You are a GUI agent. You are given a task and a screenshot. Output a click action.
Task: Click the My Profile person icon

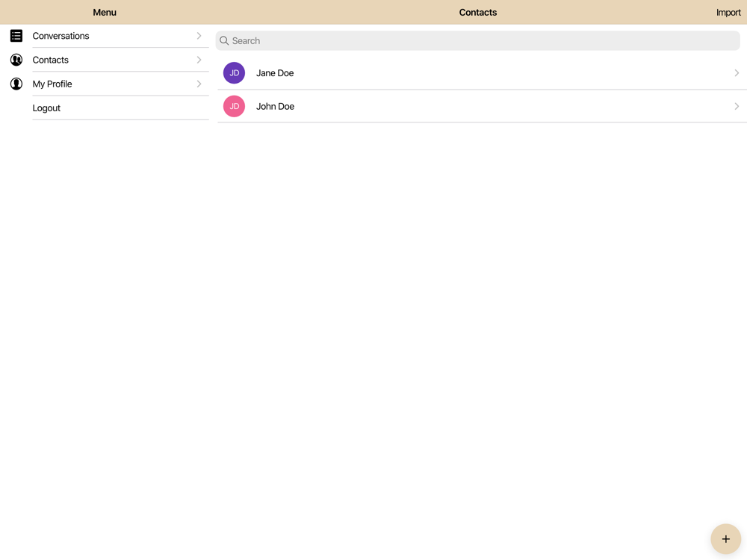click(16, 84)
